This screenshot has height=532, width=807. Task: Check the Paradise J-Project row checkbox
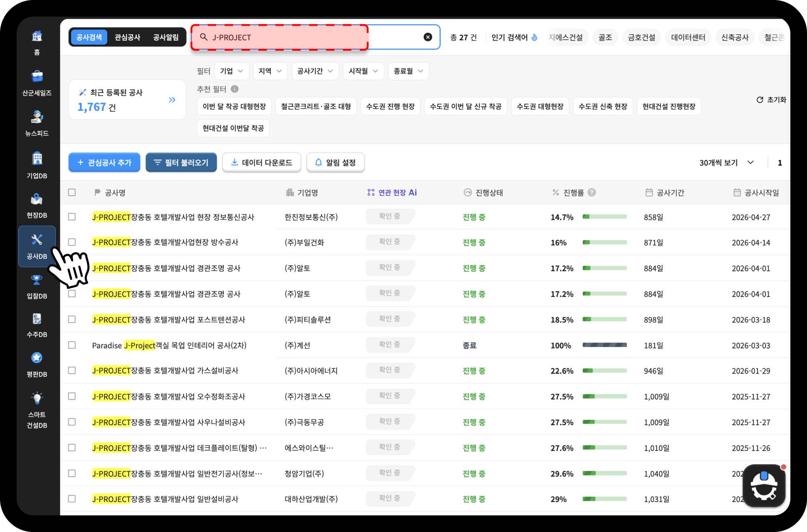point(72,345)
